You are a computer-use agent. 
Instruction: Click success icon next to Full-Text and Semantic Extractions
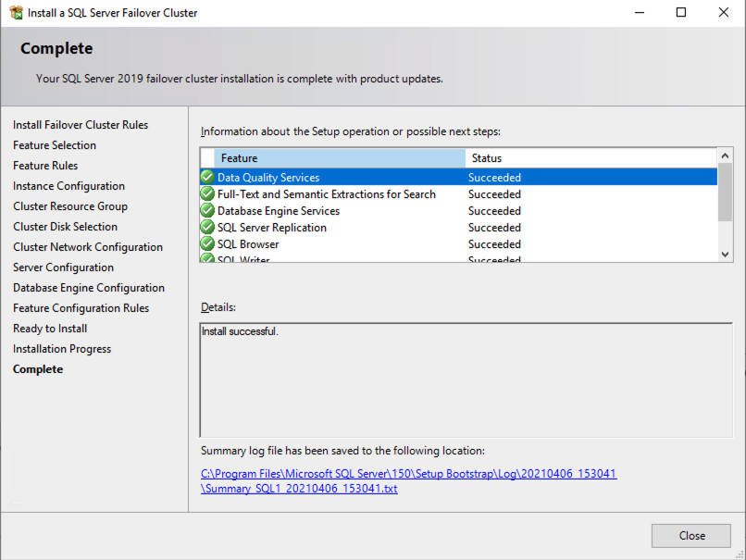tap(207, 194)
